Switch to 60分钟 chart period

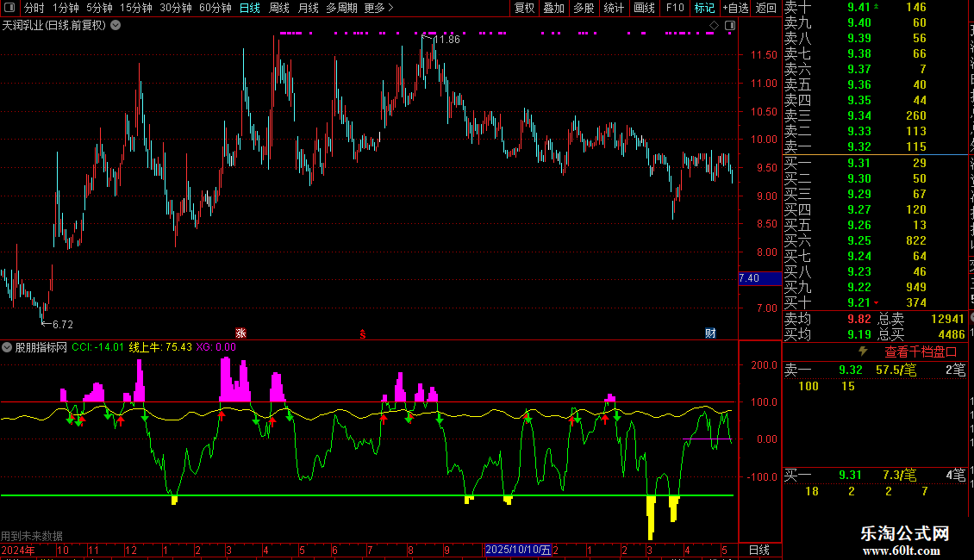[215, 8]
